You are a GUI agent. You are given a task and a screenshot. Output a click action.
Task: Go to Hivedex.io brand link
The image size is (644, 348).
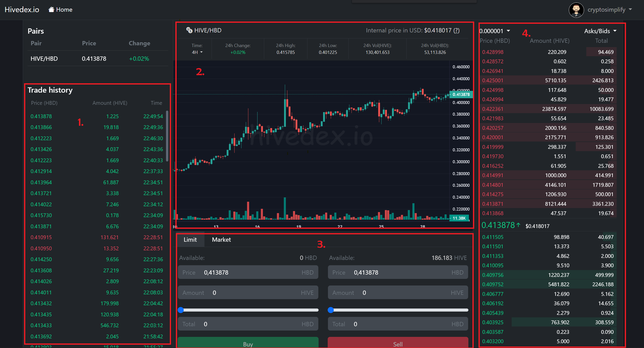coord(22,10)
